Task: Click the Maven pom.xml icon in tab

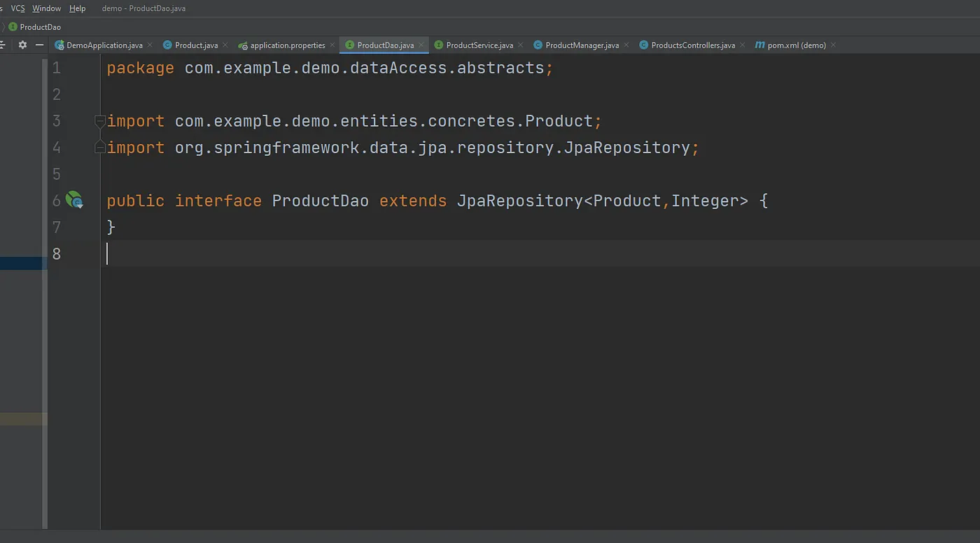Action: tap(759, 45)
